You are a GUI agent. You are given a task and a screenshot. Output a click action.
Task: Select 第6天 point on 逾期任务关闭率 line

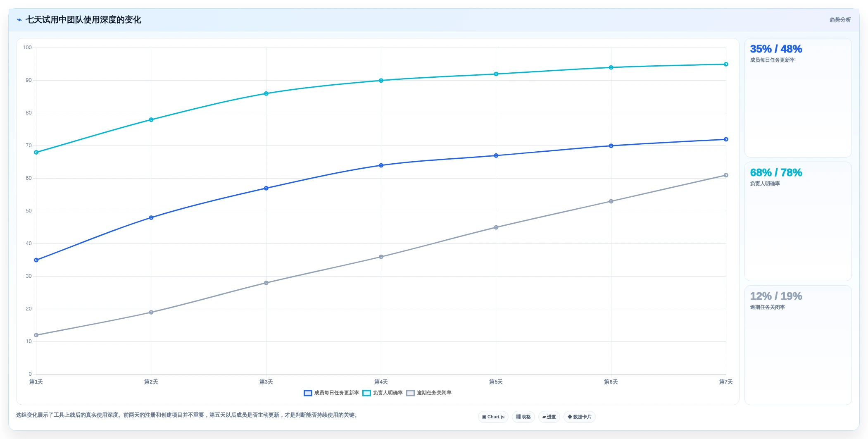(x=611, y=201)
